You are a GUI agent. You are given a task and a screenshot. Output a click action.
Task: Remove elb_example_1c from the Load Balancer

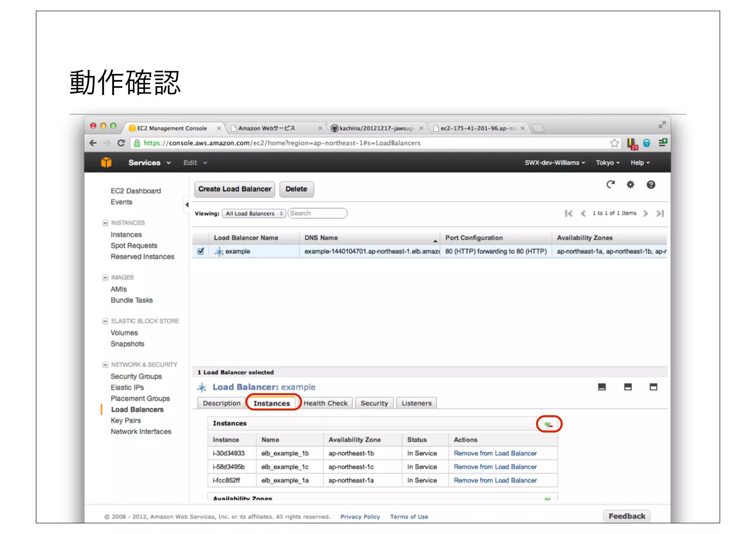pyautogui.click(x=495, y=467)
